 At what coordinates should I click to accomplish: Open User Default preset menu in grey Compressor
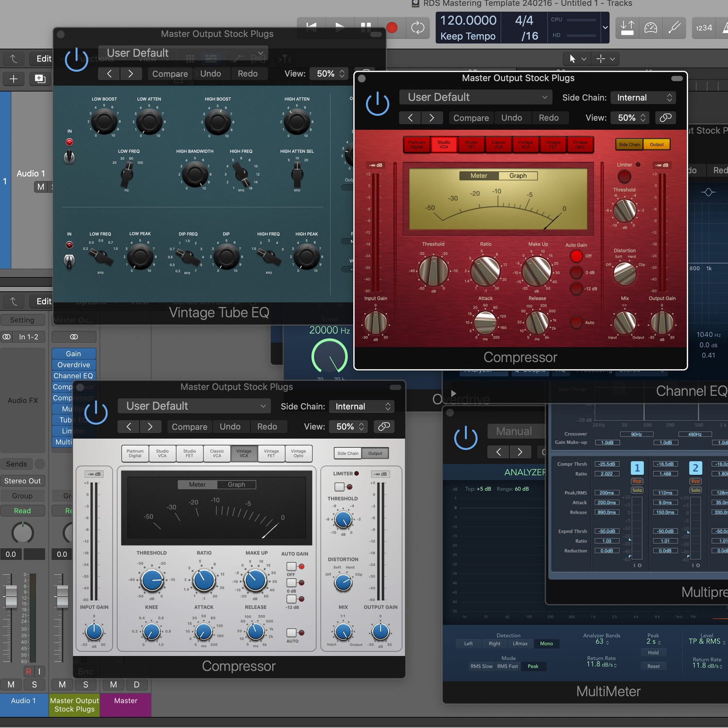pyautogui.click(x=195, y=406)
